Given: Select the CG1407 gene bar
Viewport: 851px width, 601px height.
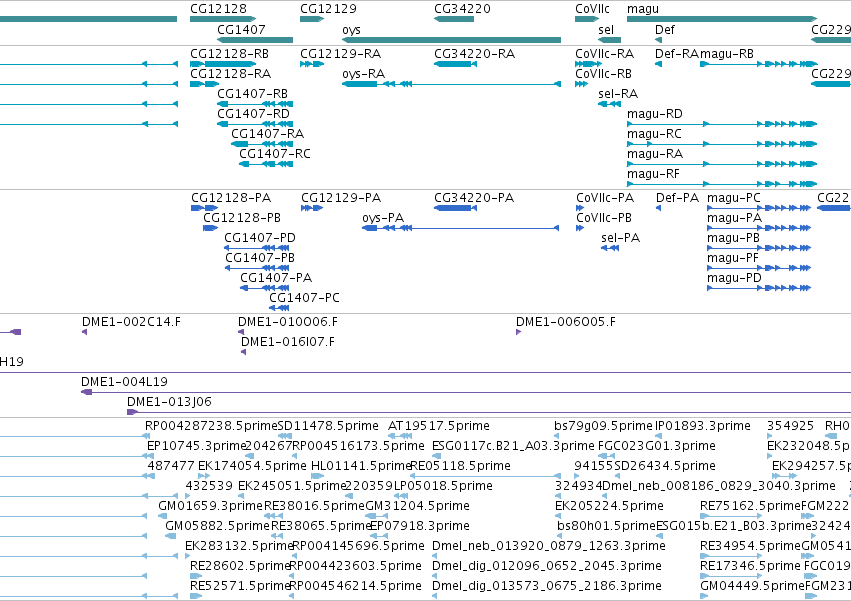Looking at the screenshot, I should point(255,40).
